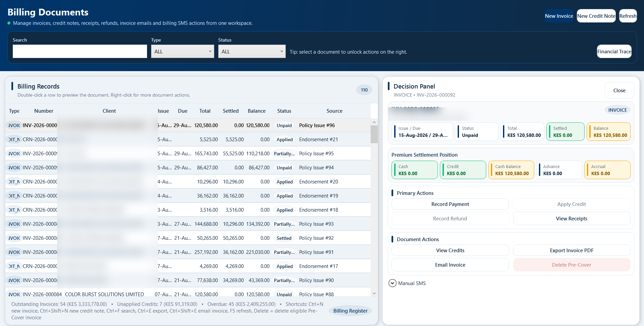Click scrollbar down arrow in Billing Records
The height and width of the screenshot is (326, 644).
click(374, 293)
